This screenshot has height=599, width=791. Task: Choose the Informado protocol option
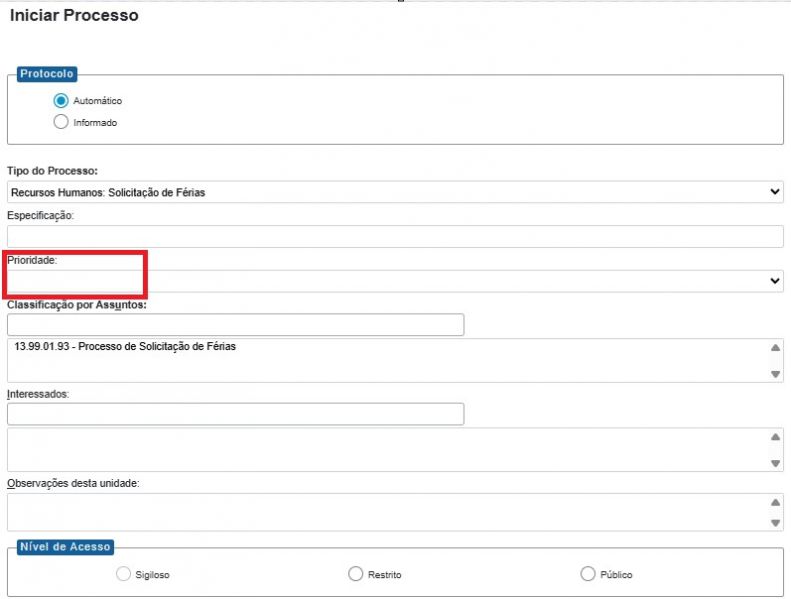[x=61, y=122]
